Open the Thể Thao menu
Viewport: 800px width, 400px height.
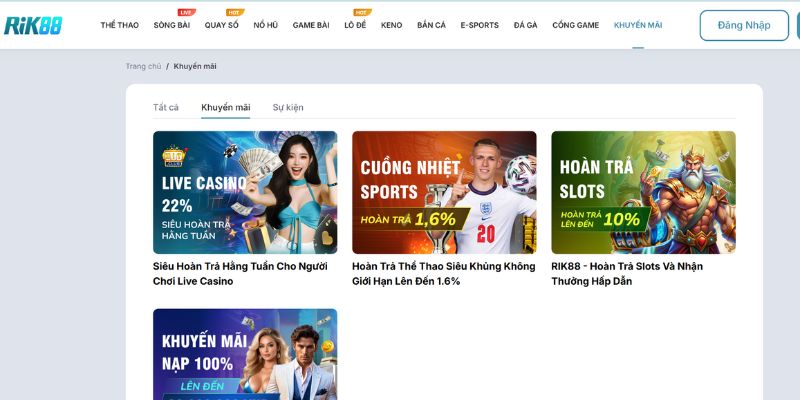119,25
